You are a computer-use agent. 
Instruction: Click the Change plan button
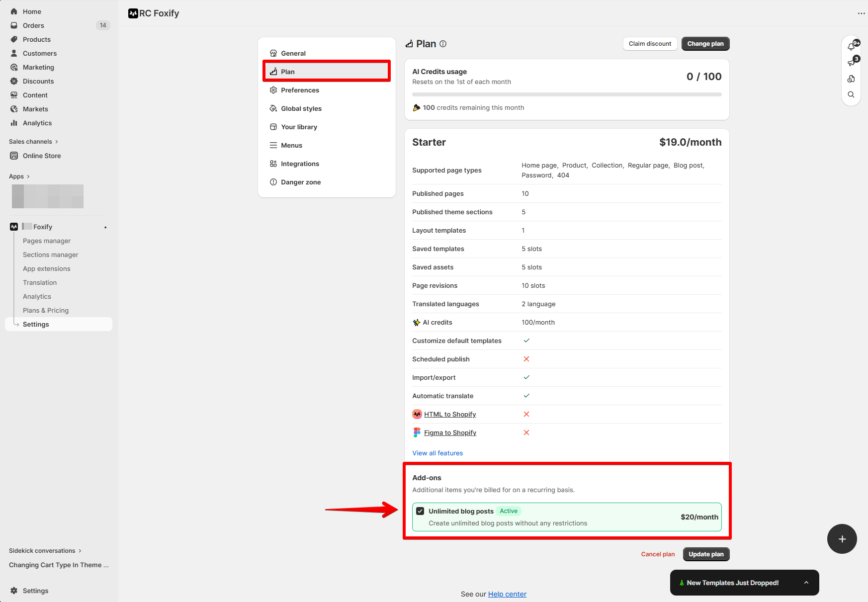coord(705,44)
